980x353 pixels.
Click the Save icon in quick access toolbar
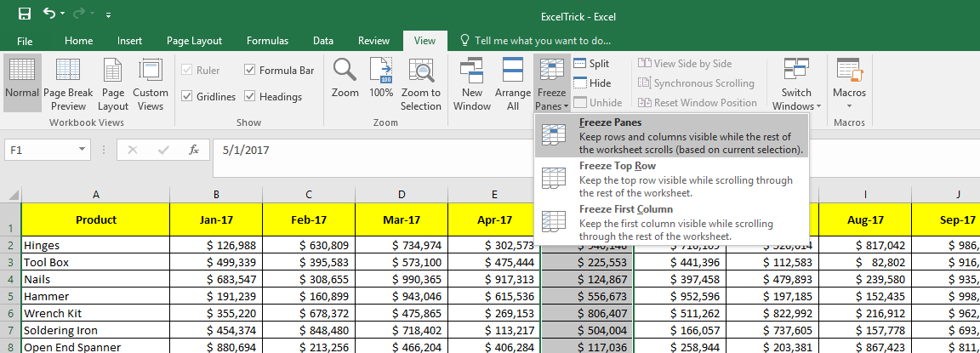coord(24,14)
